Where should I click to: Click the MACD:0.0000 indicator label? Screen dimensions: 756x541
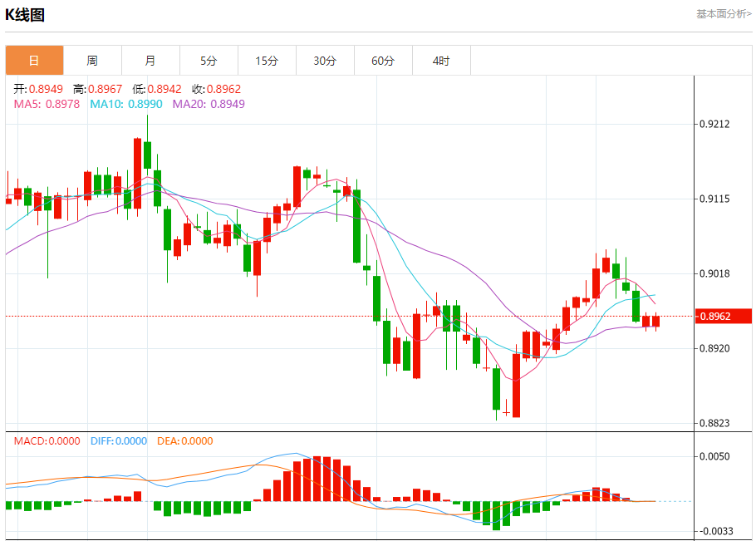(x=47, y=441)
